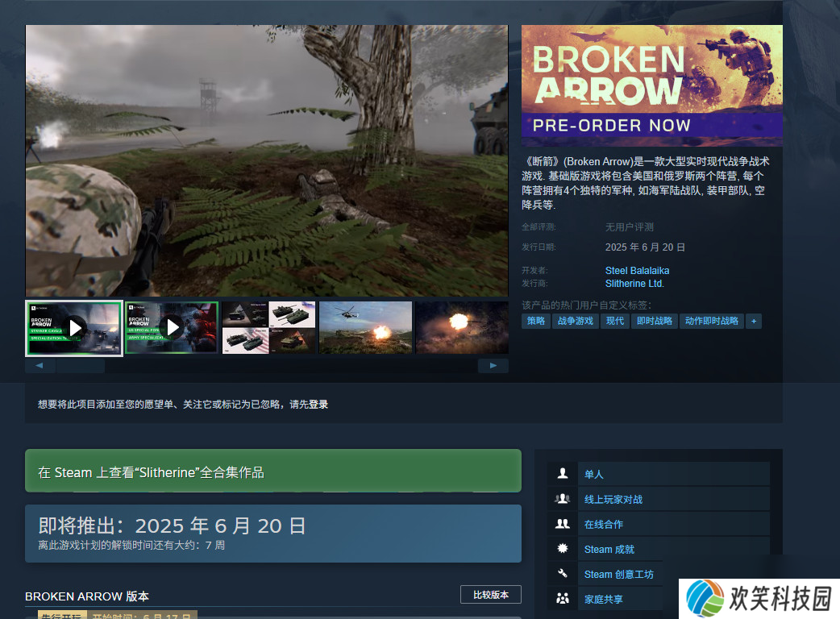Click the single-player person icon

563,474
